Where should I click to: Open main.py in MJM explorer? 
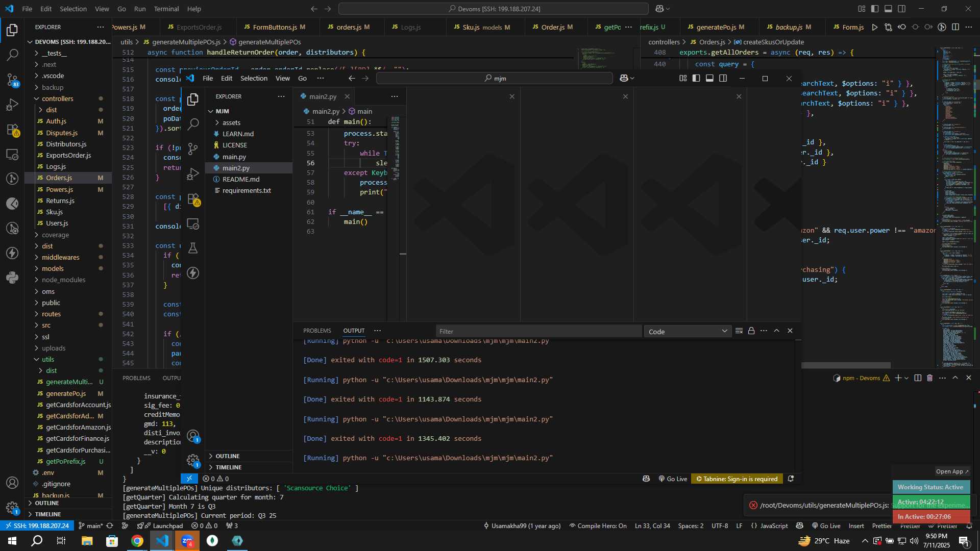[249, 157]
